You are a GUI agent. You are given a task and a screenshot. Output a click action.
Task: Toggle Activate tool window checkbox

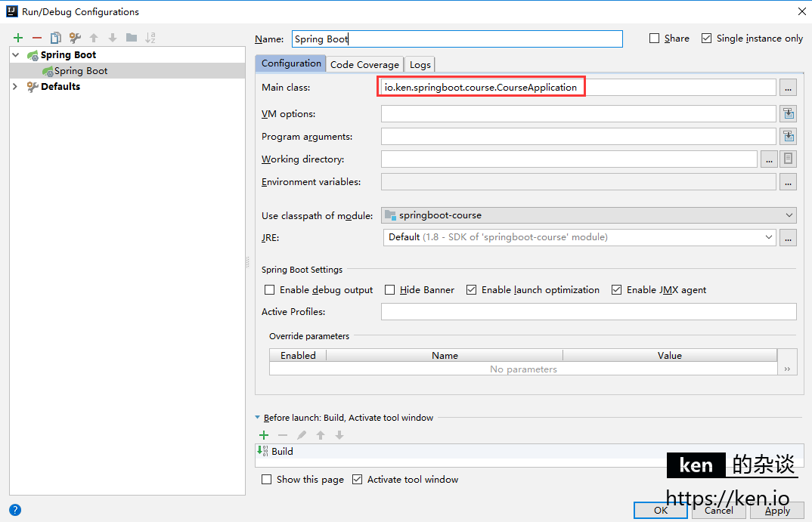pyautogui.click(x=357, y=480)
